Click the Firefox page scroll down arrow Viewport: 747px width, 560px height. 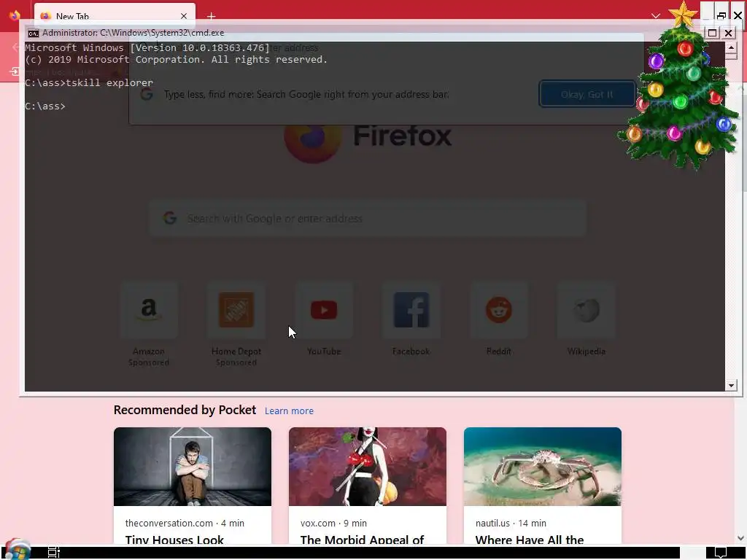point(740,538)
